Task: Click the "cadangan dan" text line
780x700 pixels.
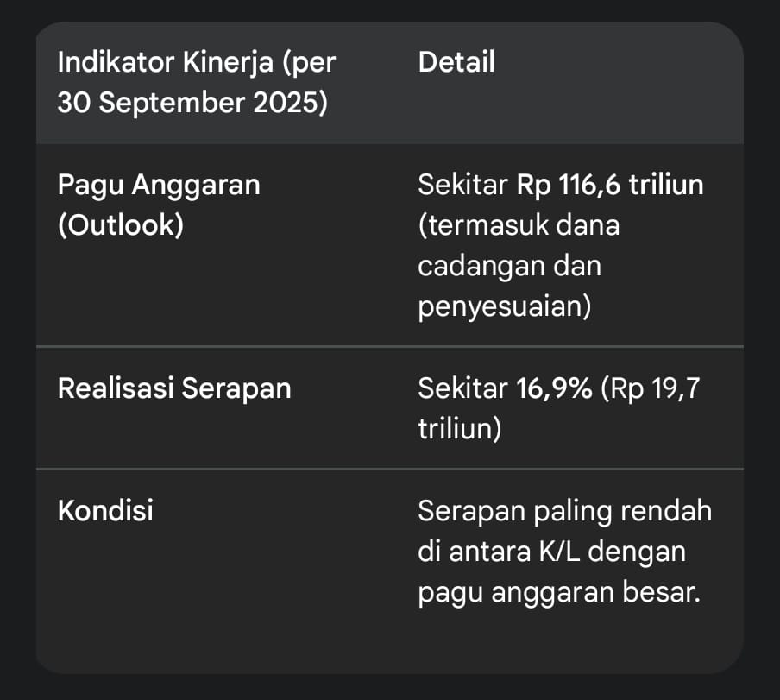Action: tap(509, 266)
